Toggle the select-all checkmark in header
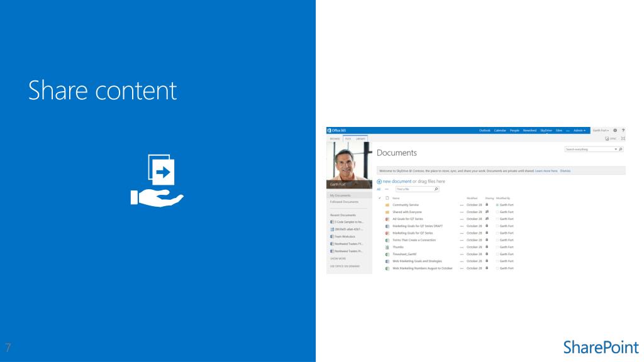Screen dimensions: 644x362 (x=379, y=198)
